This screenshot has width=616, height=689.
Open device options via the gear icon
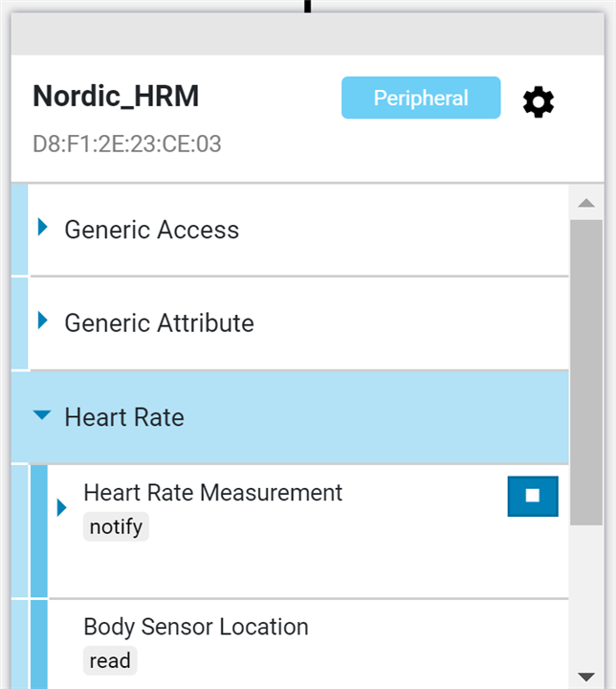tap(539, 102)
